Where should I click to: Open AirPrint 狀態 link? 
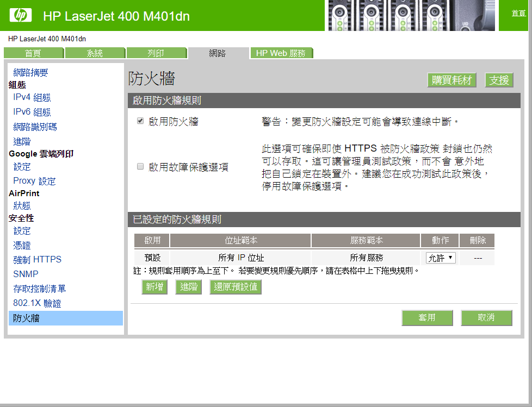(22, 206)
